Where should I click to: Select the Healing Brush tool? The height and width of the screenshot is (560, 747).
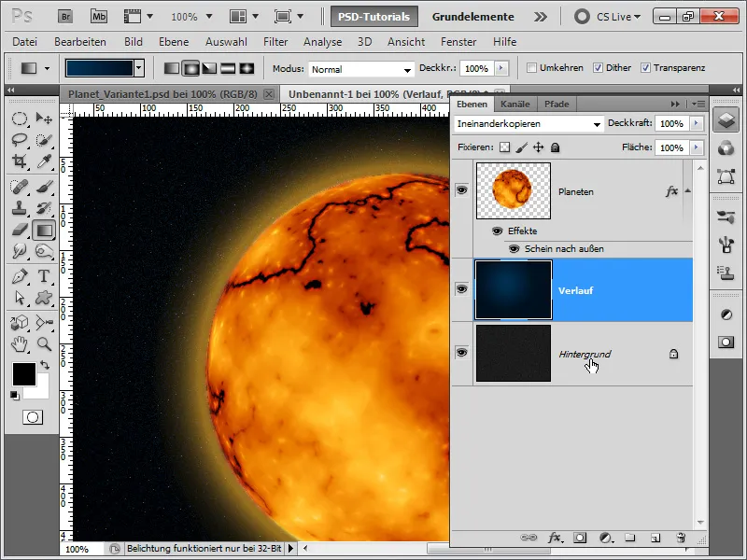[x=19, y=187]
